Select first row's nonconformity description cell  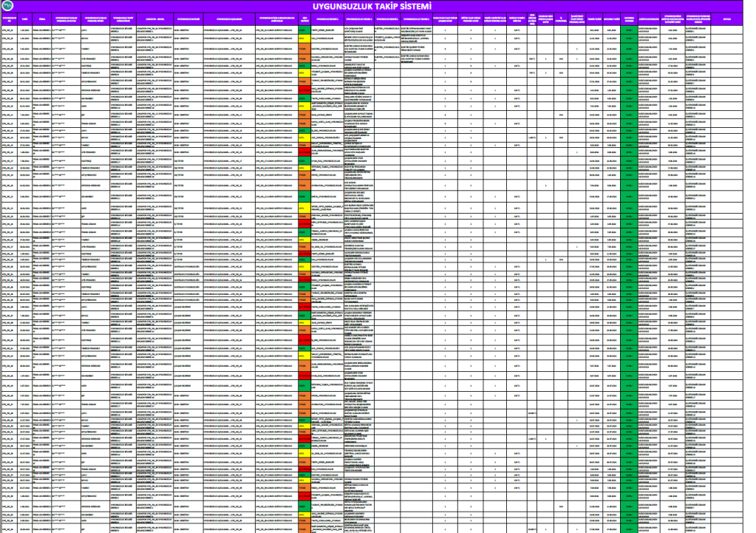tap(225, 30)
